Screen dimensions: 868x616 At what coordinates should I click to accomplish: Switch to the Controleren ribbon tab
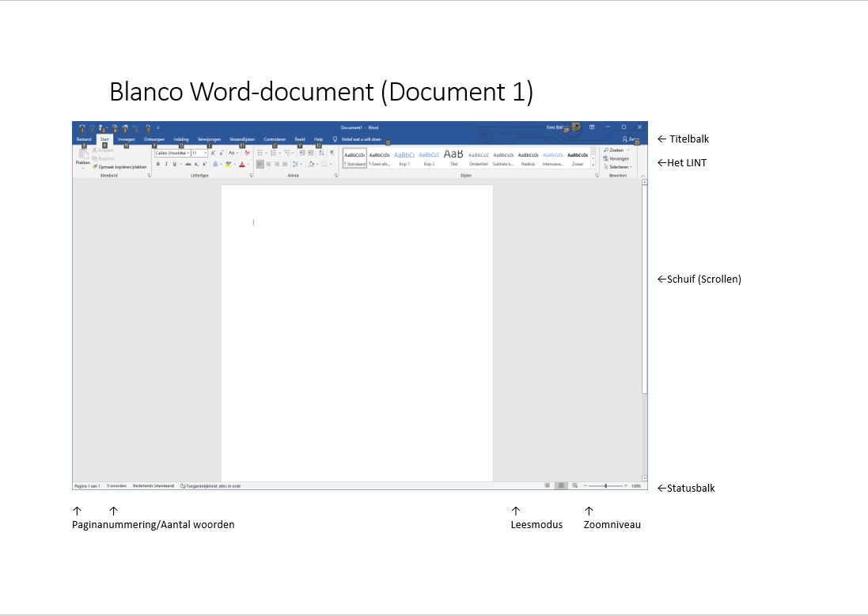(275, 139)
